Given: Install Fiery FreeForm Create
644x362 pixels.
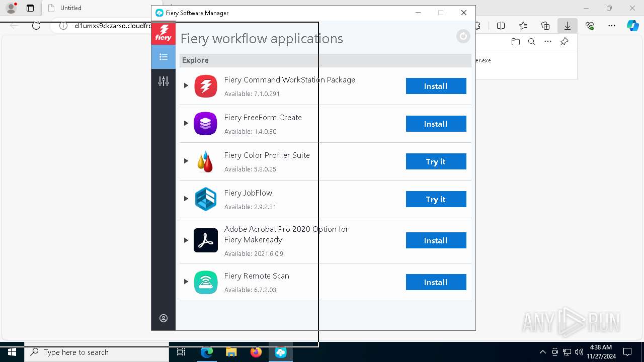Looking at the screenshot, I should coord(436,124).
